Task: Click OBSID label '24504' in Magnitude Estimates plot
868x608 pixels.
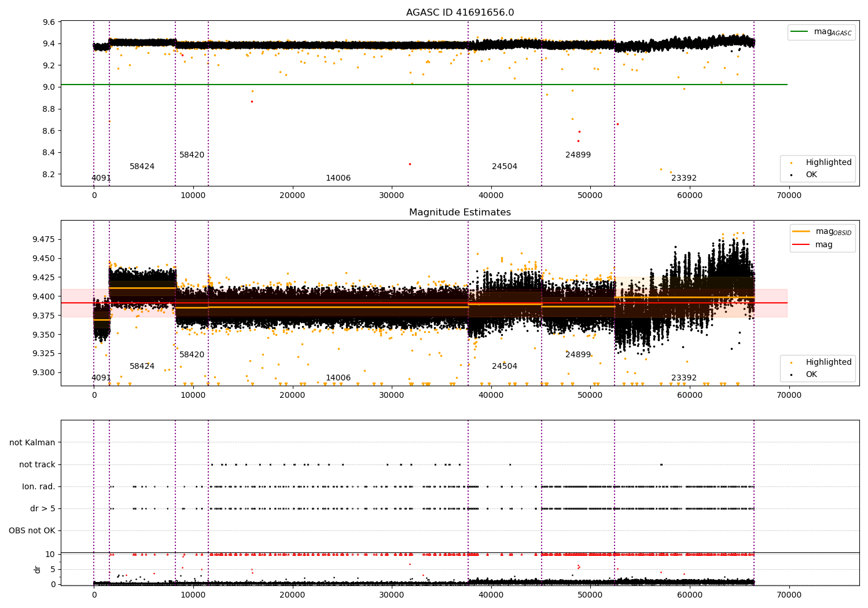Action: [505, 367]
